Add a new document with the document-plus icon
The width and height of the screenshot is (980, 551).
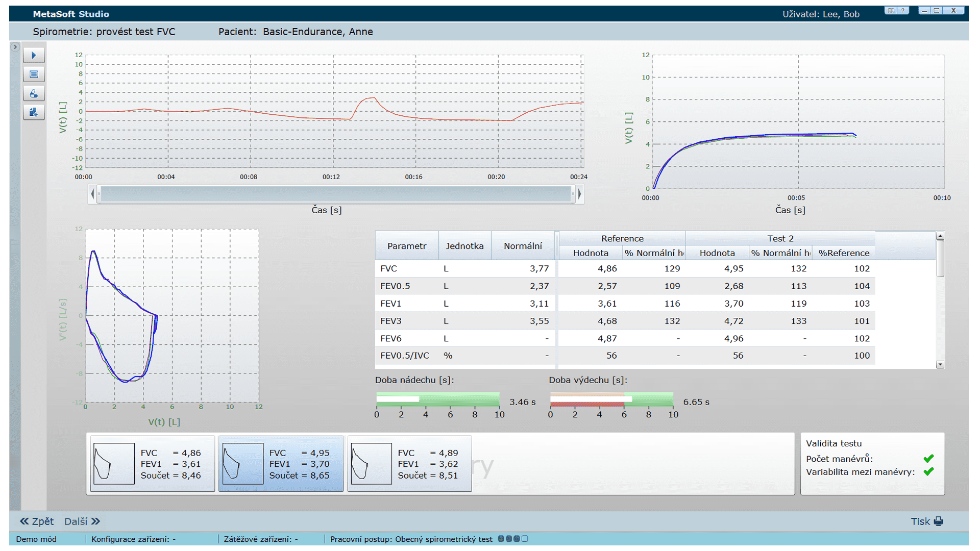click(x=34, y=112)
